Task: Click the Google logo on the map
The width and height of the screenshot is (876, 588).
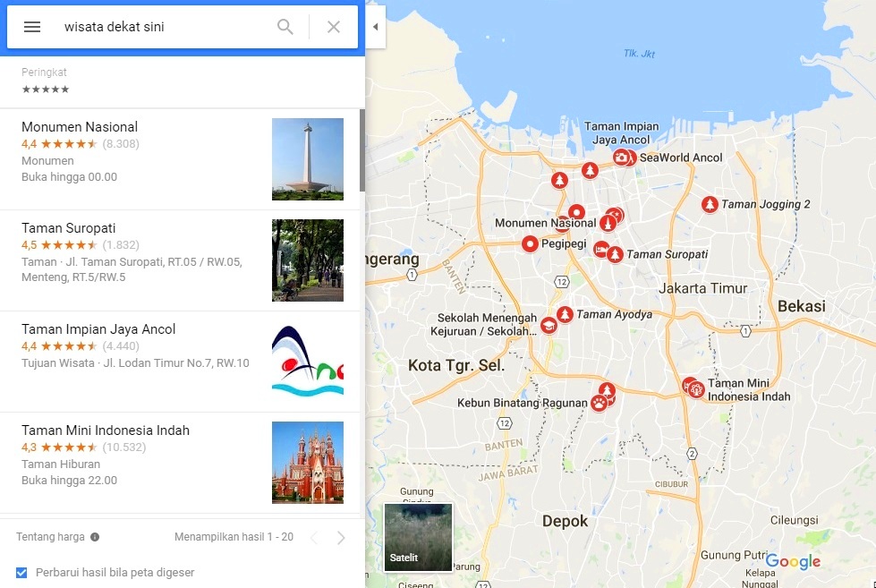Action: [793, 561]
